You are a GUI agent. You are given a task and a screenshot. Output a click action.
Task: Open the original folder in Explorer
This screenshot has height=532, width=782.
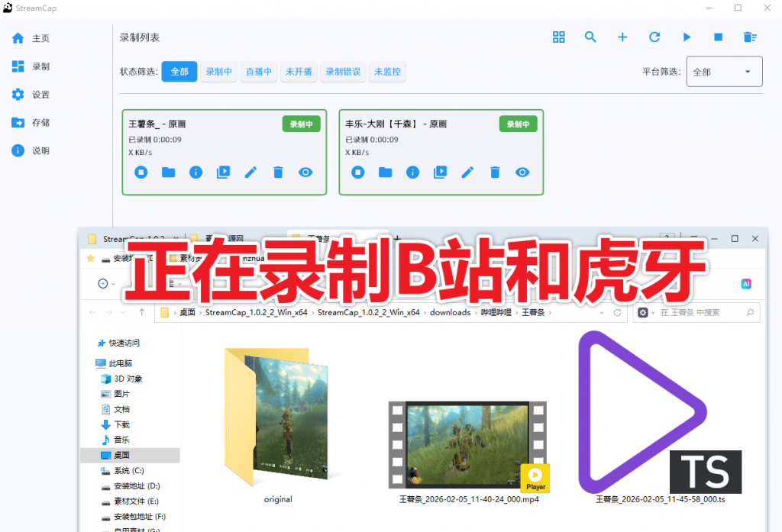[278, 425]
